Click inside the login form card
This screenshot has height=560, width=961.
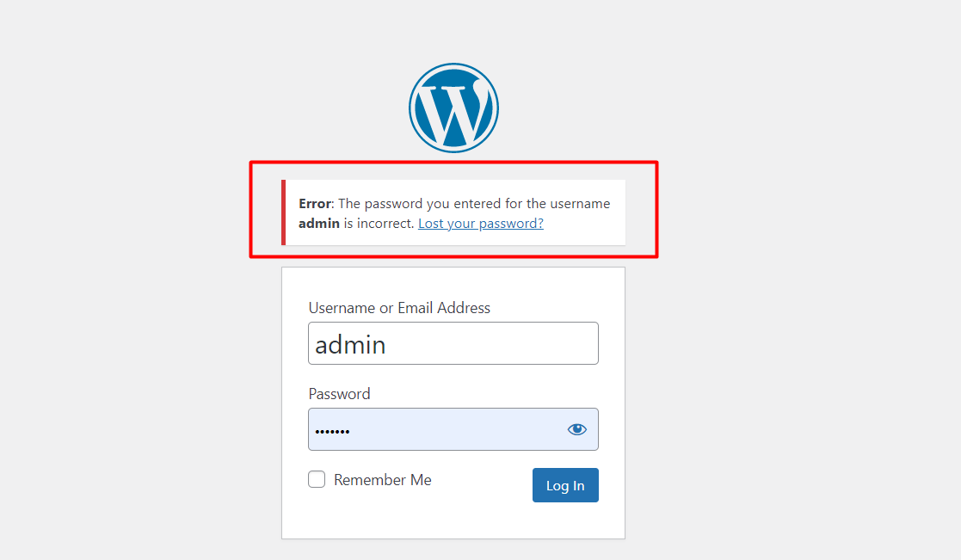click(453, 520)
